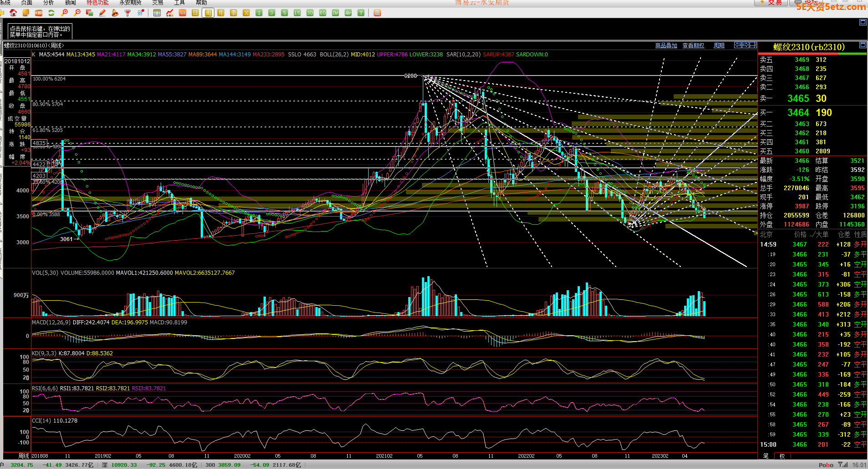Screen dimensions: 868x469
Task: Click the zoom-out magnifier icon
Action: click(77, 13)
